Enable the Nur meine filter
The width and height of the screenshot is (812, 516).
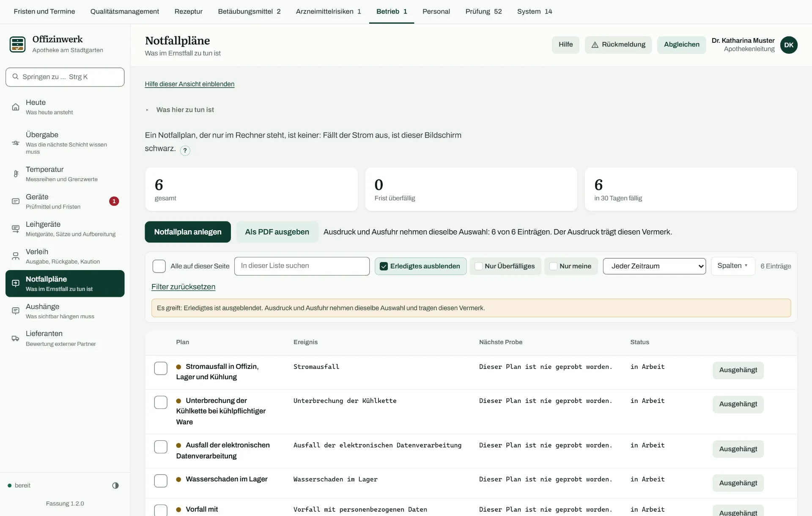[x=553, y=266]
